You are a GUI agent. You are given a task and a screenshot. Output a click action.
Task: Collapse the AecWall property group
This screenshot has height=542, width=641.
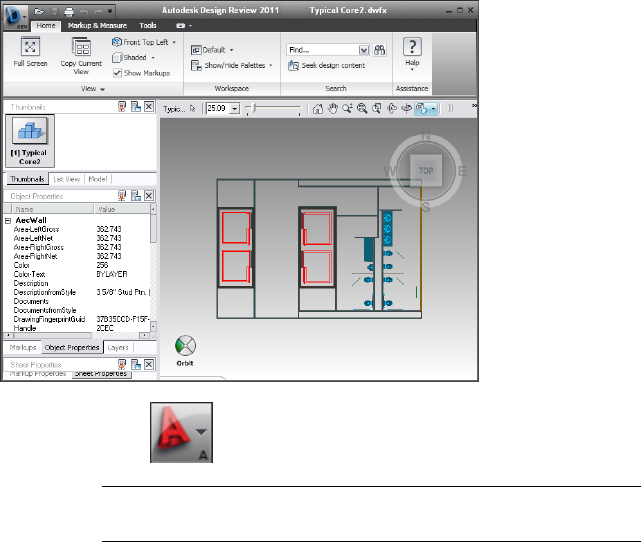[x=8, y=221]
